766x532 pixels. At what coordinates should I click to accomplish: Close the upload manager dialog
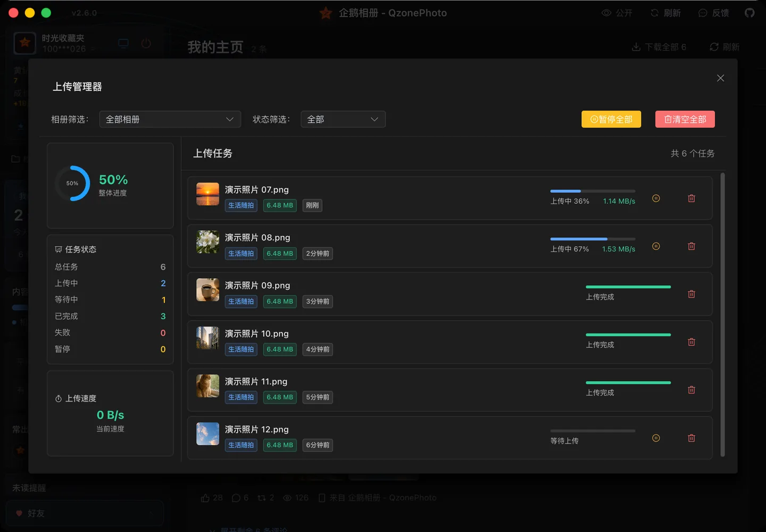(x=720, y=78)
